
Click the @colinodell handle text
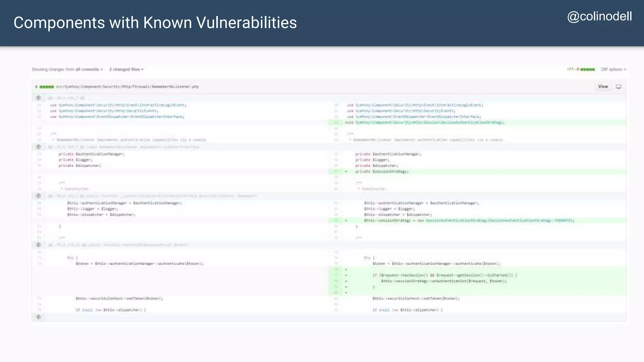click(x=599, y=16)
